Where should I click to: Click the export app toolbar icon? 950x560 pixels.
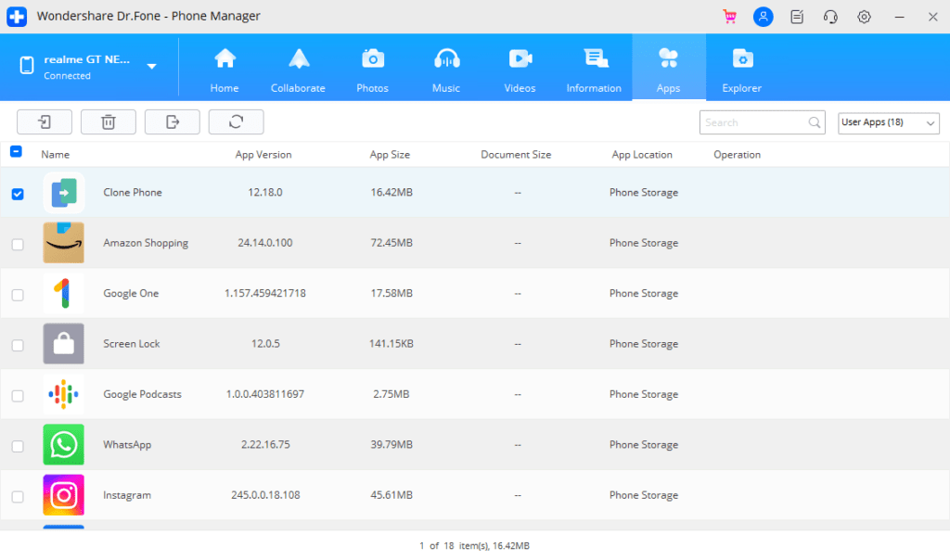click(172, 121)
